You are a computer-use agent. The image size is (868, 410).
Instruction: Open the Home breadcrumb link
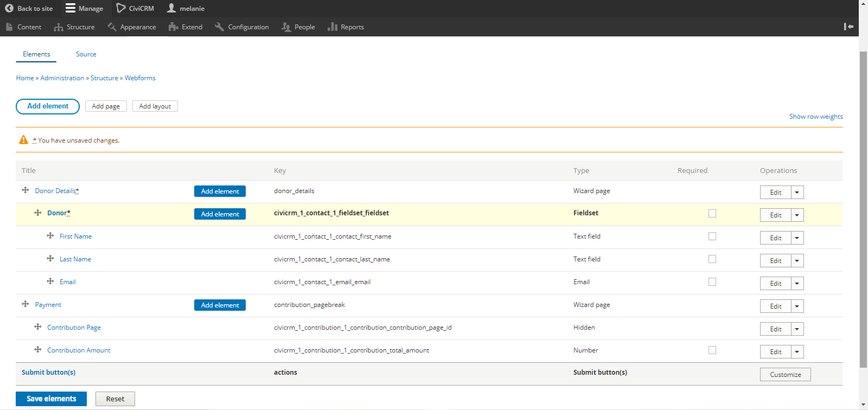tap(25, 78)
